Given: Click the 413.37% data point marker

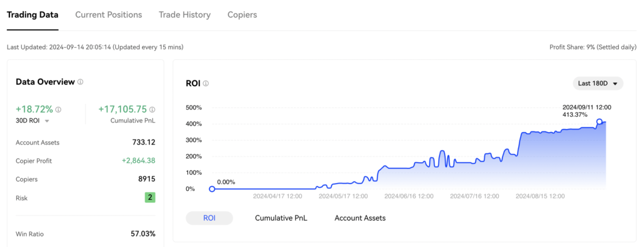Looking at the screenshot, I should point(599,121).
